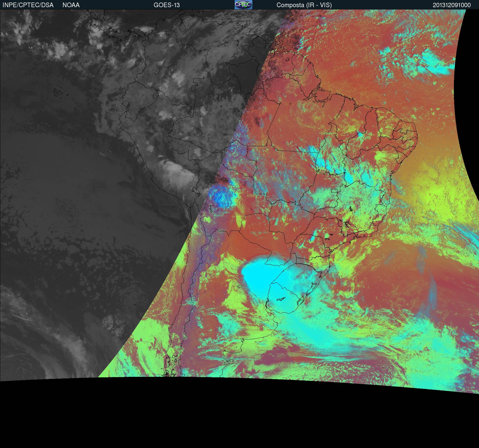Click the INPE/CPTEC/DSA header text
The image size is (479, 448).
[x=28, y=5]
